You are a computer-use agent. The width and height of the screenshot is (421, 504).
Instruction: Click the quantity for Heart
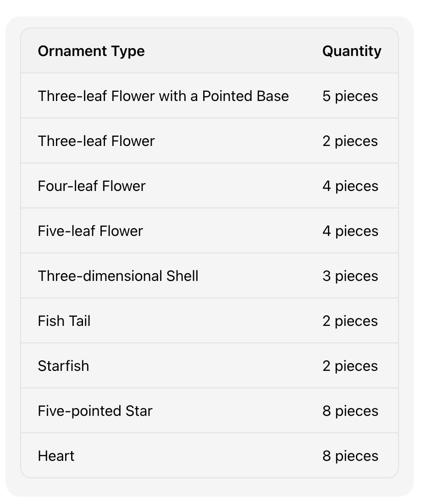[350, 456]
